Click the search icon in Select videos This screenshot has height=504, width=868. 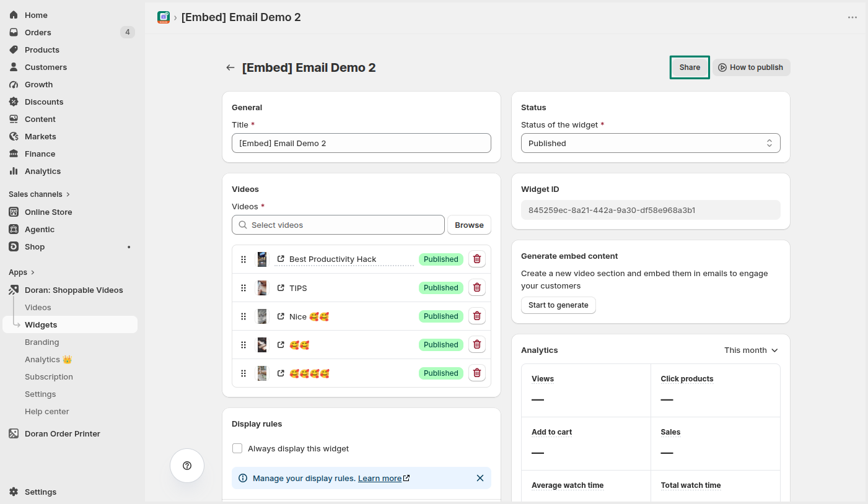[x=242, y=225]
